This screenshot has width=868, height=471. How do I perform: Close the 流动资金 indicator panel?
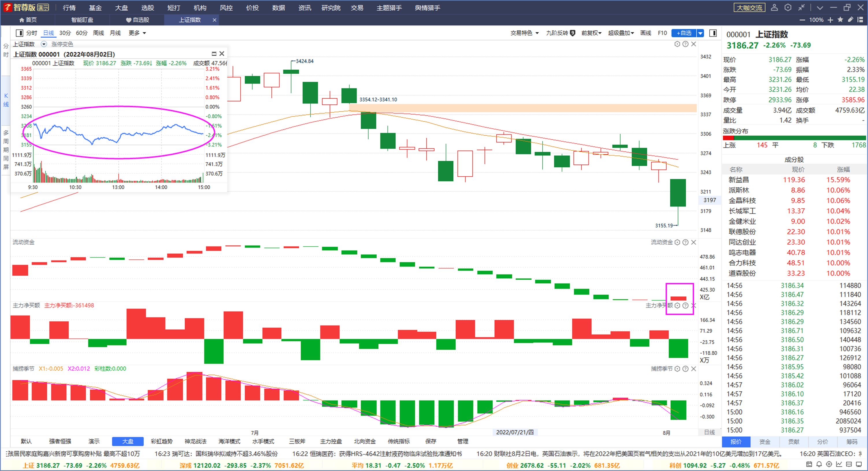[693, 242]
